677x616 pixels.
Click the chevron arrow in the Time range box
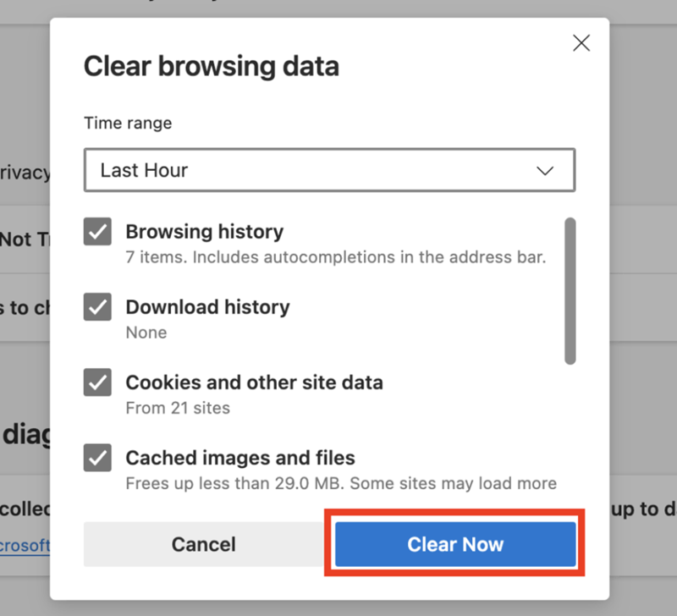(545, 171)
